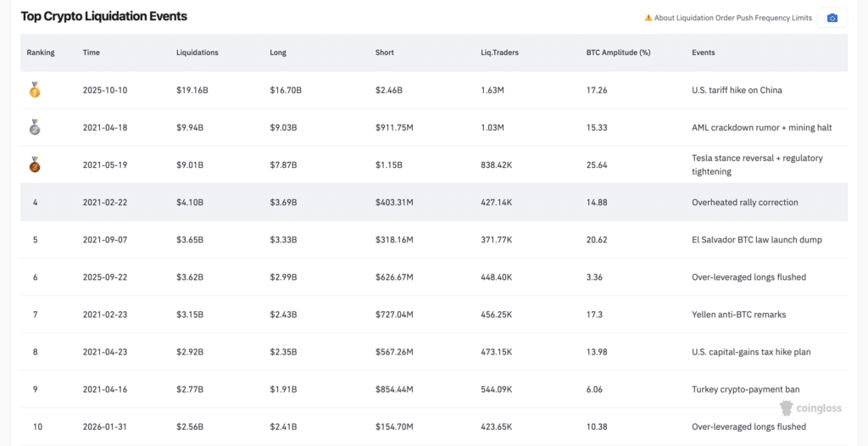The image size is (868, 446).
Task: Click the camera screenshot icon button
Action: coord(832,18)
